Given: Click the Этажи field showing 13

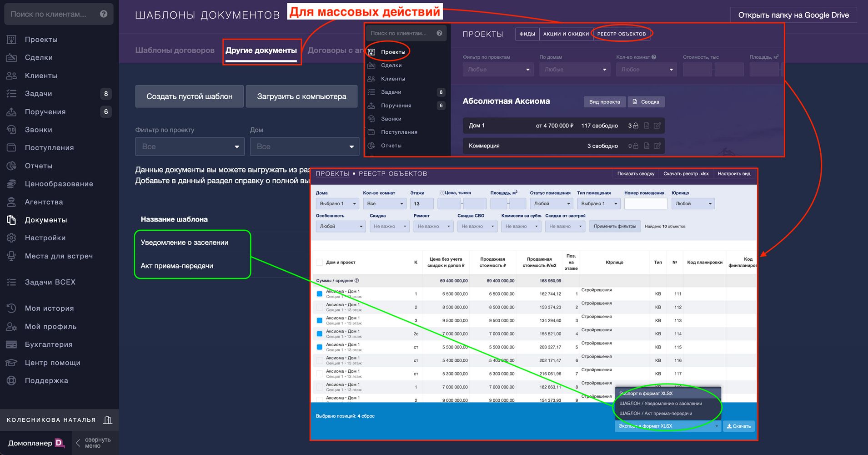Looking at the screenshot, I should click(x=421, y=204).
